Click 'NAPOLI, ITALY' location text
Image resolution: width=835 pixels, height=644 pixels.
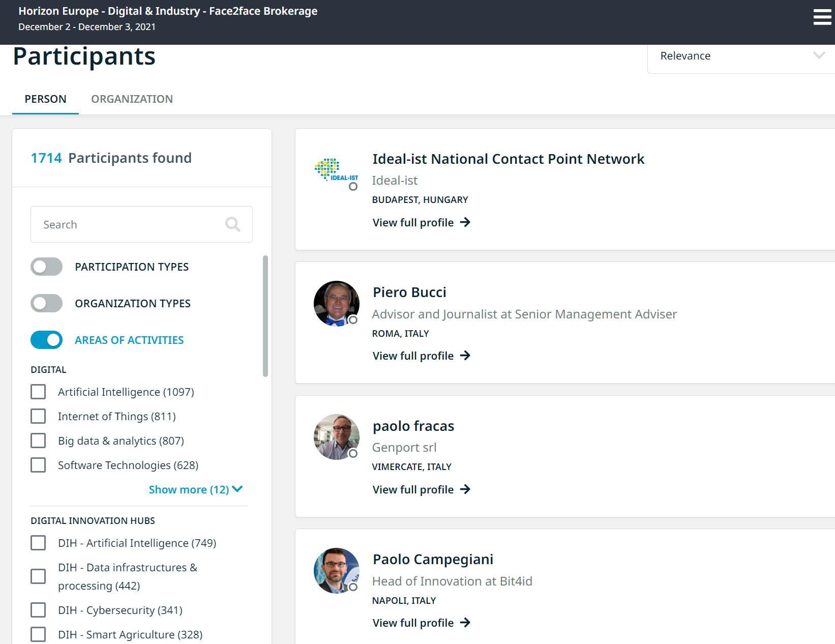[x=404, y=601]
